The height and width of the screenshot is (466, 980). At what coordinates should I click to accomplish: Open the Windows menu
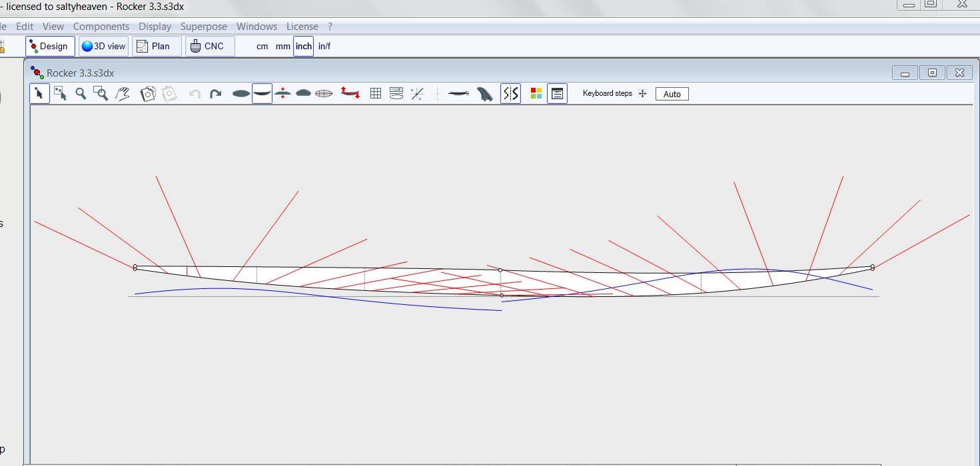(256, 27)
